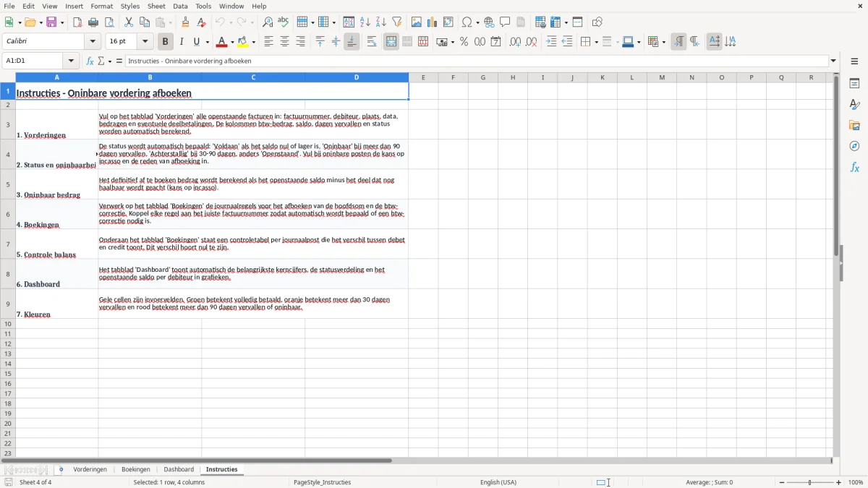Image resolution: width=868 pixels, height=488 pixels.
Task: Click the Draw Functions shapes icon
Action: tap(597, 22)
